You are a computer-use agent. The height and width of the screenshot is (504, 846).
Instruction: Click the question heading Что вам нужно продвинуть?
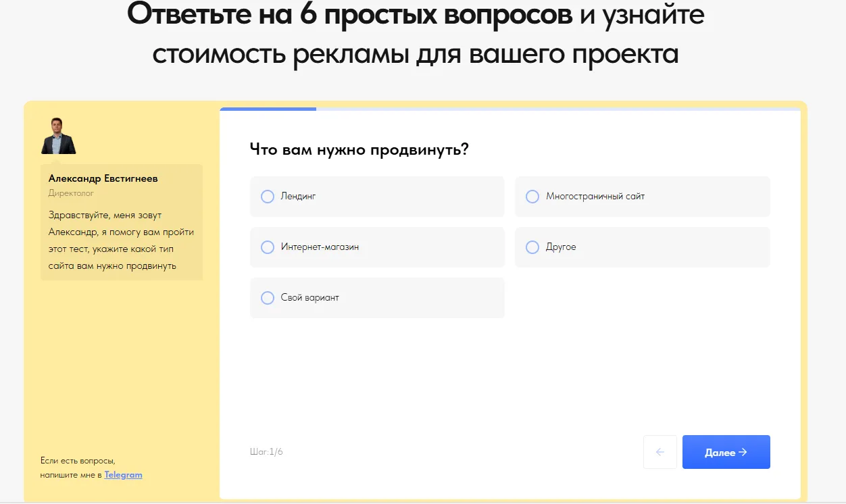click(359, 149)
